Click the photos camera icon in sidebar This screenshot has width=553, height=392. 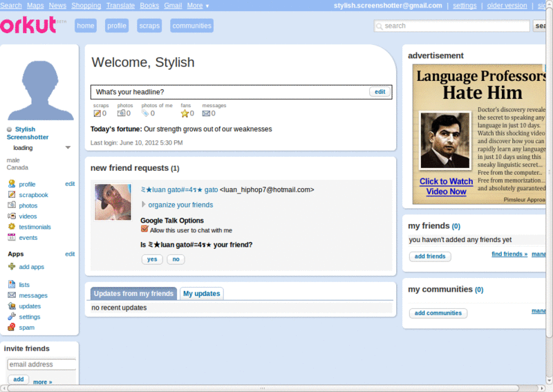coord(12,205)
